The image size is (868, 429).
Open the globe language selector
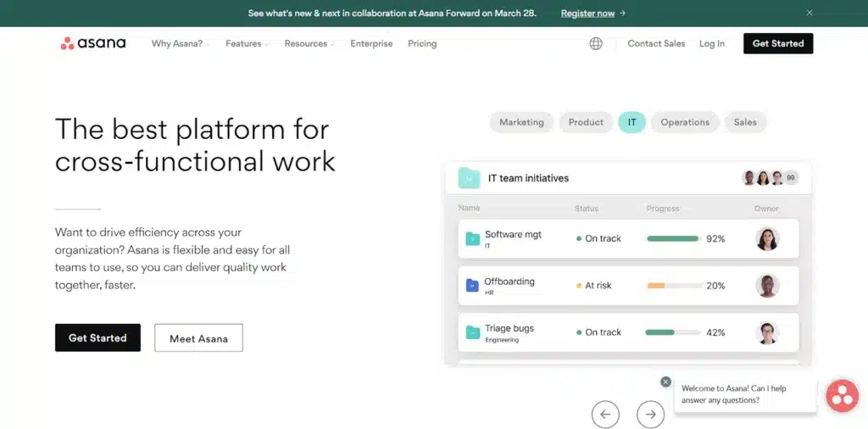(596, 44)
